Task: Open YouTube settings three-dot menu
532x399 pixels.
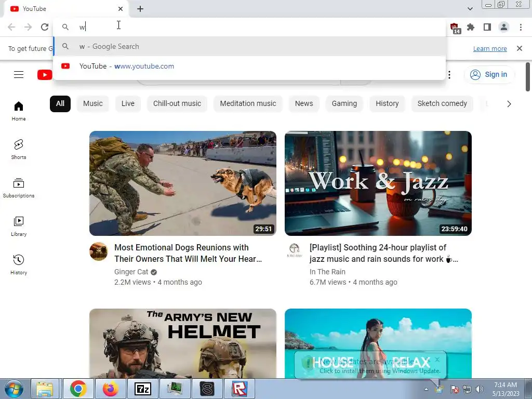Action: coord(449,75)
